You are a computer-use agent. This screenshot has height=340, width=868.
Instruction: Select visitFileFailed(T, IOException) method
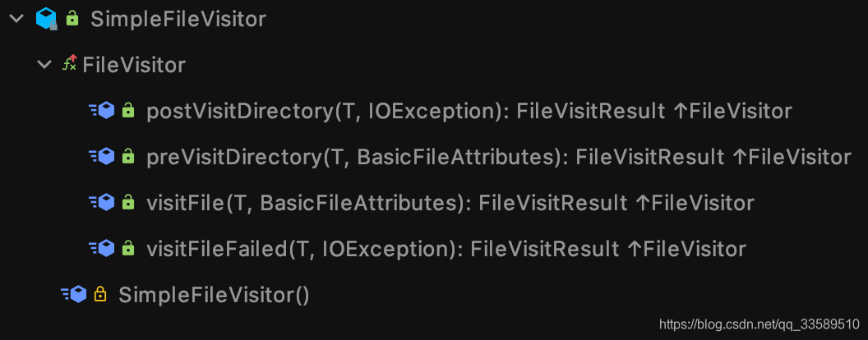(446, 248)
